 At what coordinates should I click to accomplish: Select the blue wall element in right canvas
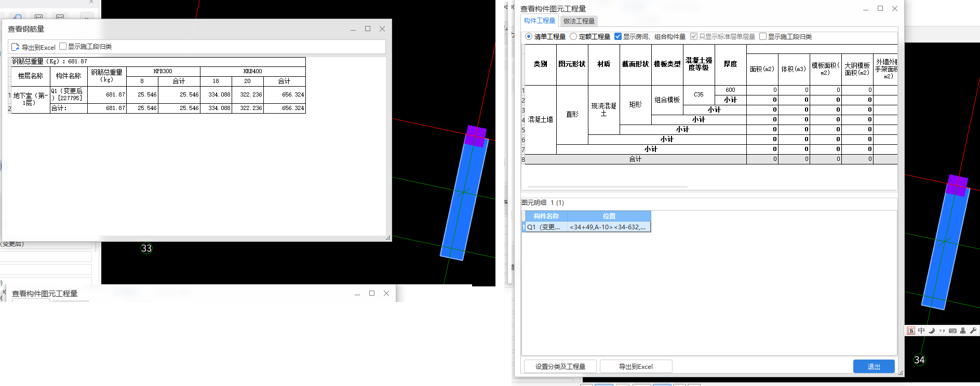pyautogui.click(x=945, y=249)
